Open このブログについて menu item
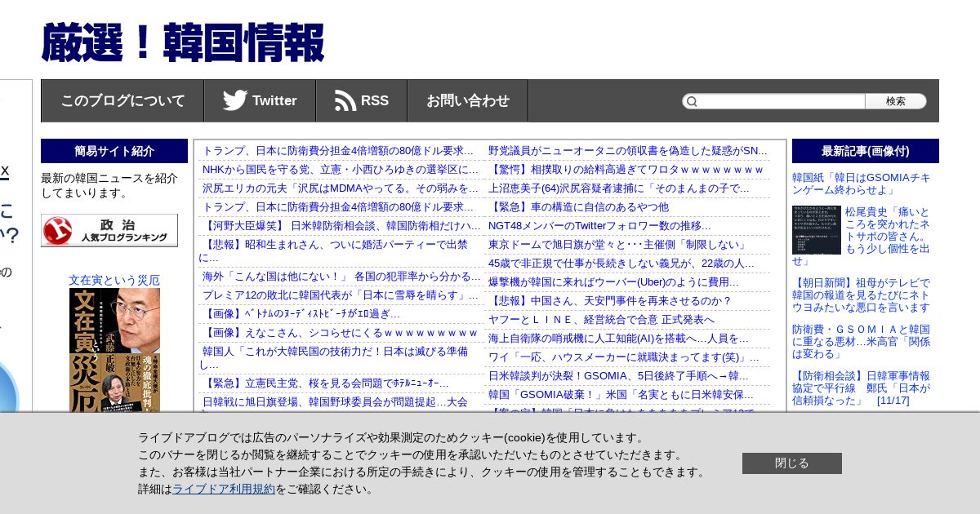Screen dimensions: 980x514 122,101
